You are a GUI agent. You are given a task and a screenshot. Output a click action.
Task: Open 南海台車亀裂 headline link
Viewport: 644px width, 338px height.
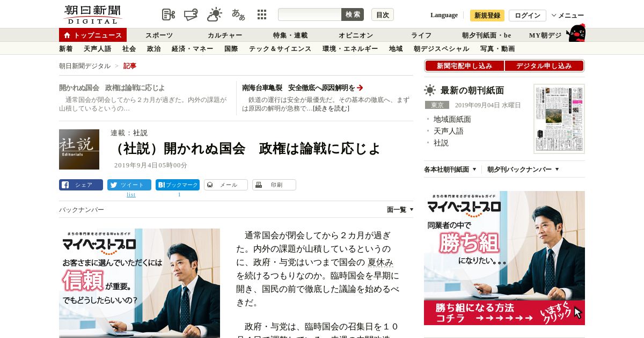pyautogui.click(x=298, y=87)
